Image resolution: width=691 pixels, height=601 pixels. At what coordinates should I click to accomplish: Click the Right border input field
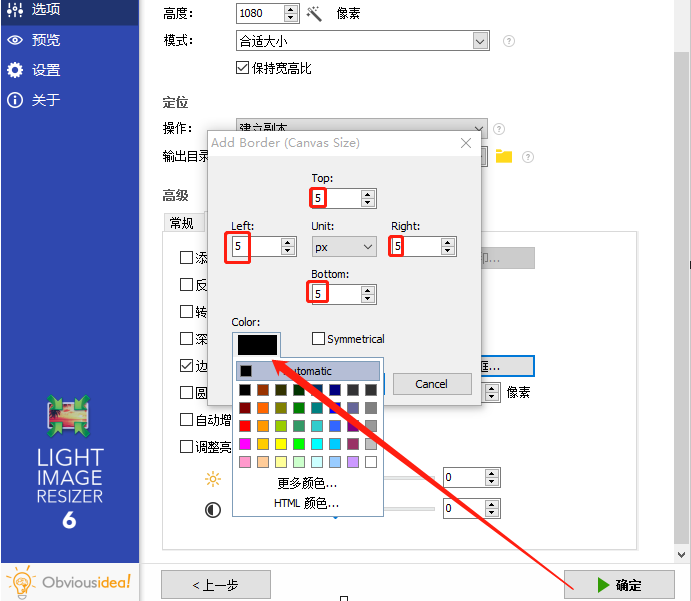(416, 246)
